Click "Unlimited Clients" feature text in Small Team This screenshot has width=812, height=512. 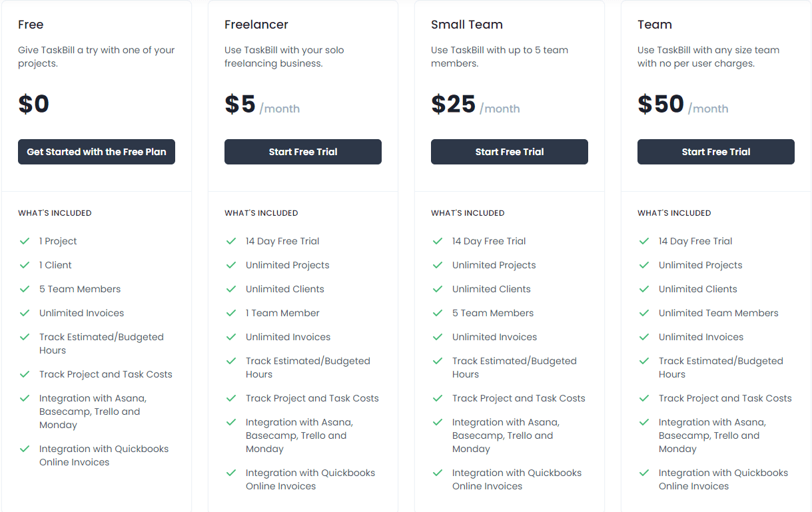[491, 289]
